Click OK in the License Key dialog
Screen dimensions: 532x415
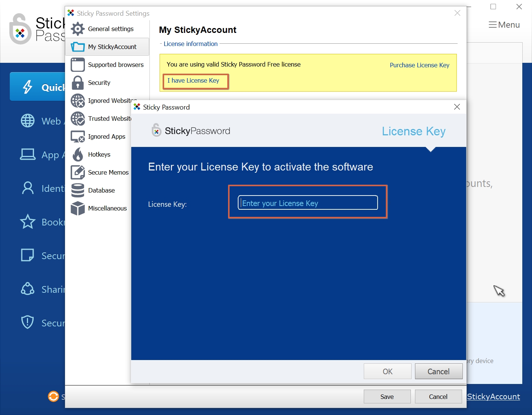pos(388,371)
